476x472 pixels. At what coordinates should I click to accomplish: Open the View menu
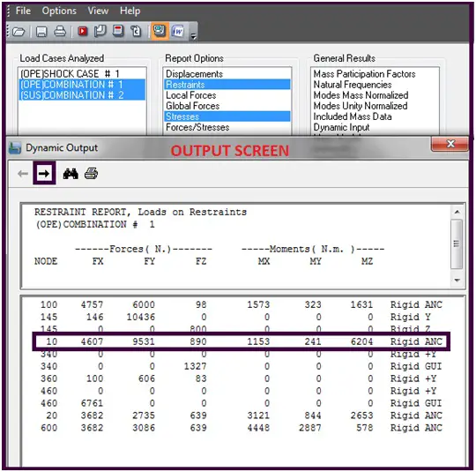98,11
